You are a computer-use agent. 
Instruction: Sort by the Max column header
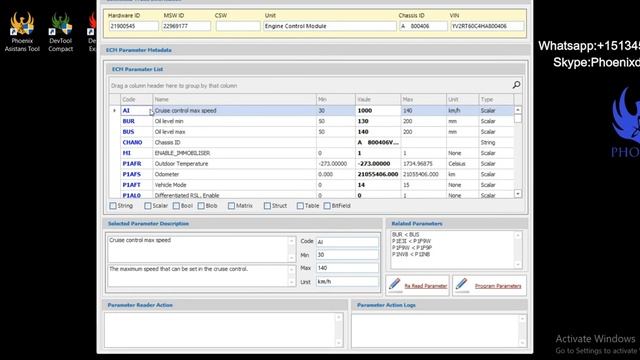[x=423, y=99]
